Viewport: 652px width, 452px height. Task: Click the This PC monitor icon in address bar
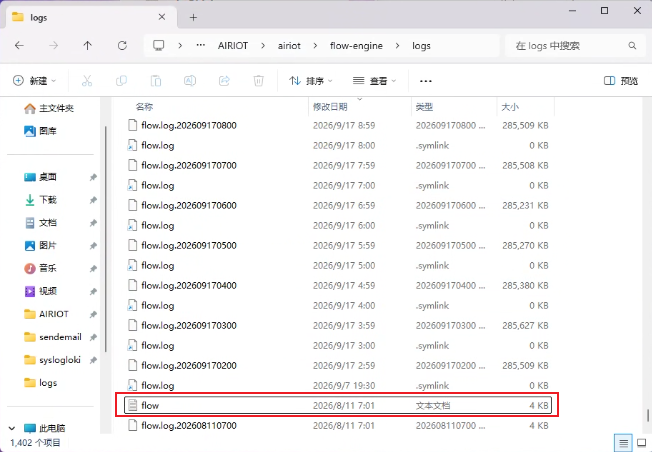click(x=158, y=45)
